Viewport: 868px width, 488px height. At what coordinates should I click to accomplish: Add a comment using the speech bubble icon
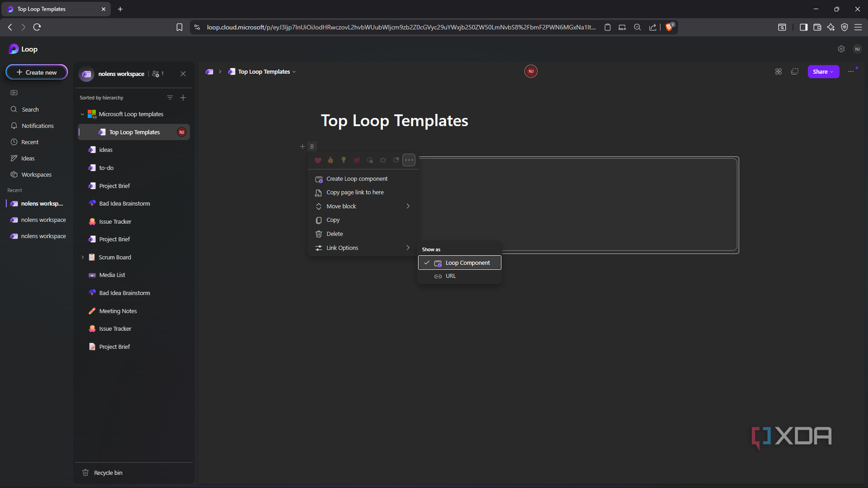(396, 160)
